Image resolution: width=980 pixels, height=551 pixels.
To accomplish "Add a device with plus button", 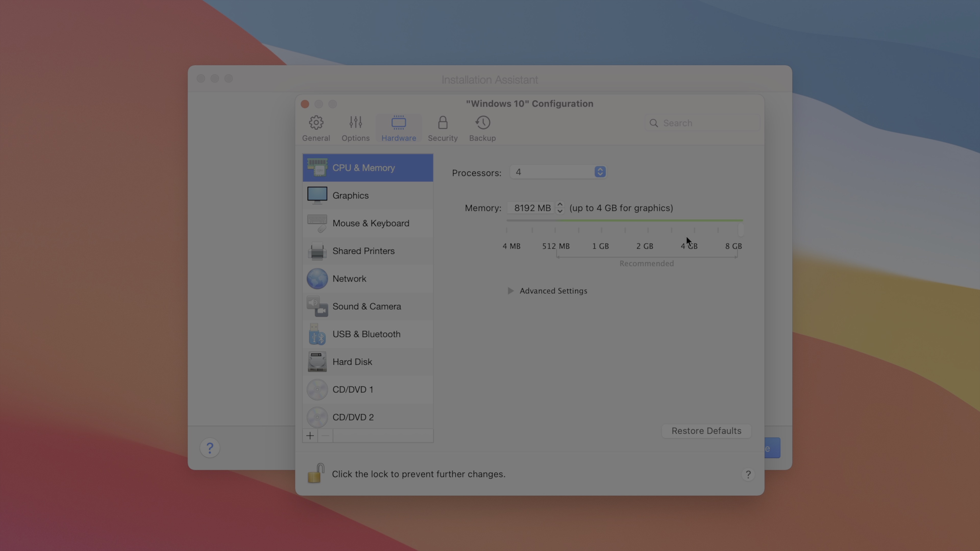I will 310,436.
